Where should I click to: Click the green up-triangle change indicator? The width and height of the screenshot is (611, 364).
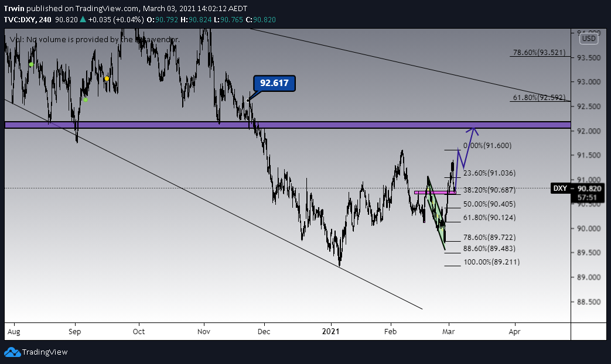click(83, 19)
